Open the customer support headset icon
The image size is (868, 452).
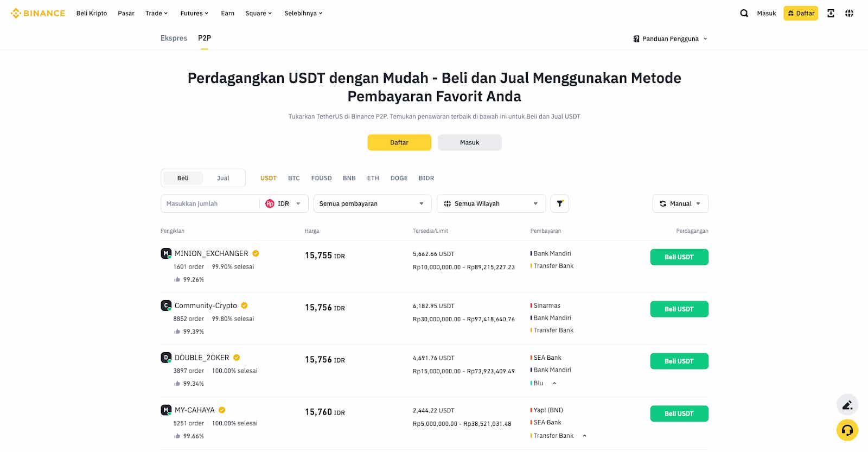click(847, 430)
